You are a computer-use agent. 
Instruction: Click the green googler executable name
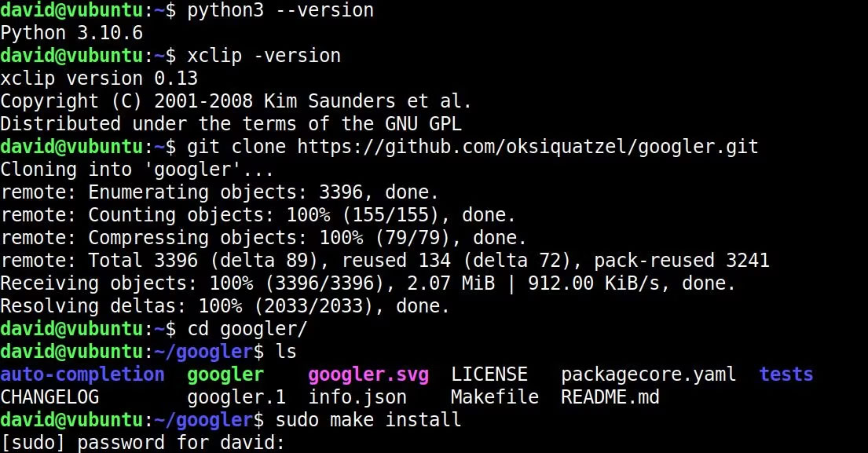pos(225,374)
